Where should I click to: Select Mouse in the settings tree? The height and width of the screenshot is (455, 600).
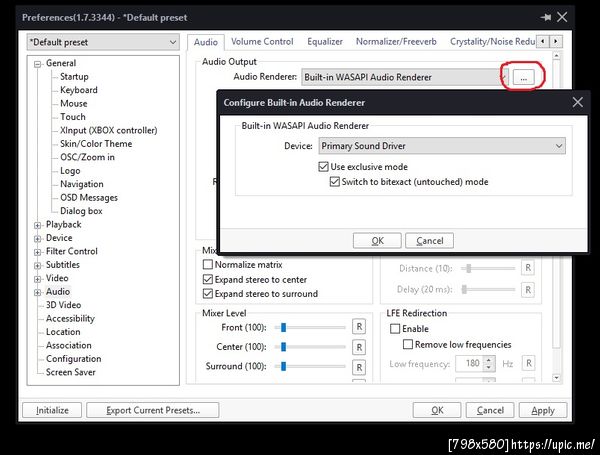point(73,103)
